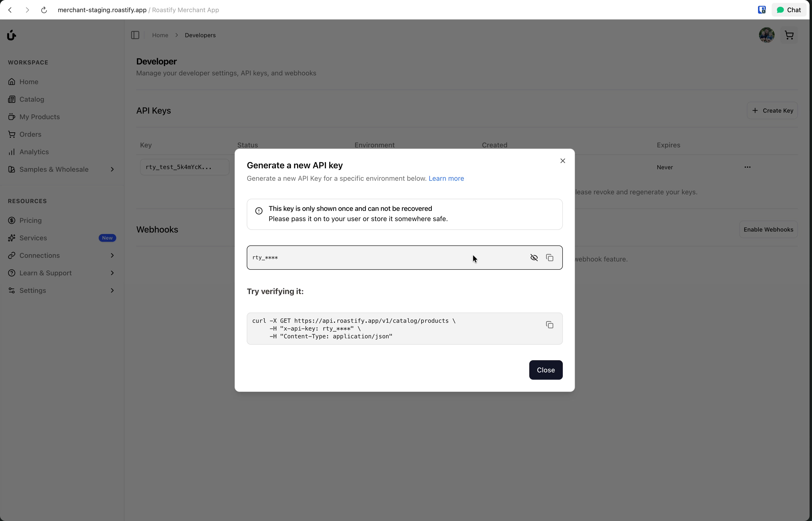Expand the Connections section
Image resolution: width=812 pixels, height=521 pixels.
coord(112,255)
